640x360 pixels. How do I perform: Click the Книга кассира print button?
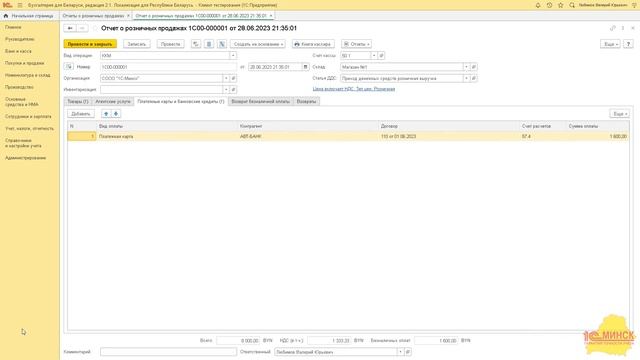(x=313, y=44)
